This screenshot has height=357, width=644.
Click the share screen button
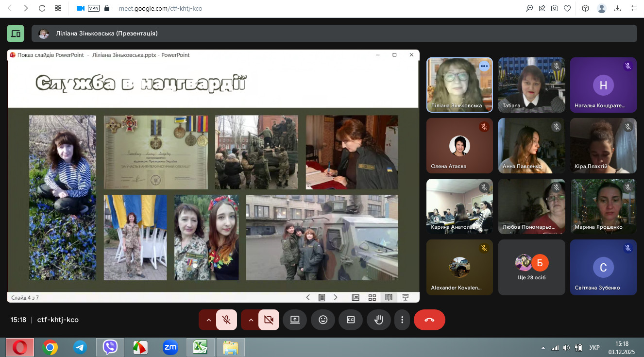(x=295, y=320)
